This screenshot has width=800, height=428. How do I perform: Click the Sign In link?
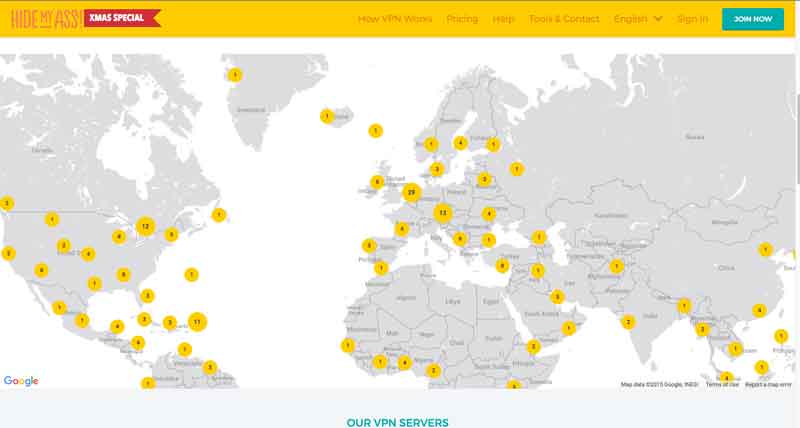click(x=692, y=19)
